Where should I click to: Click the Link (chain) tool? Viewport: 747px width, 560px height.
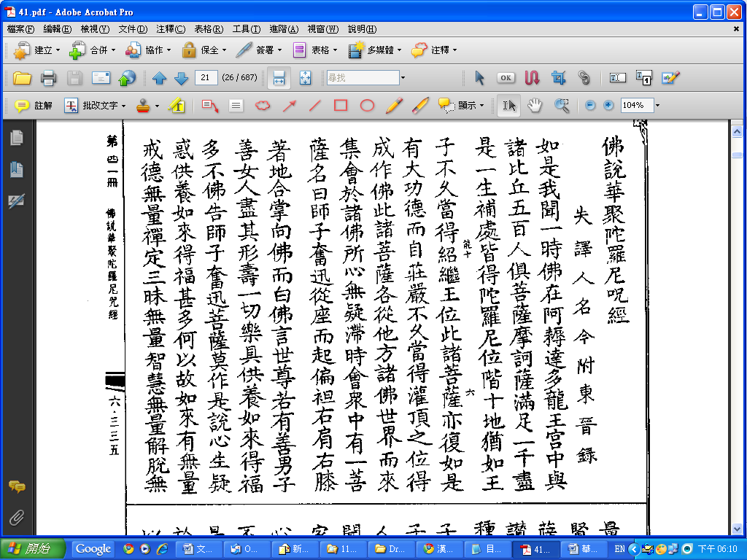584,78
